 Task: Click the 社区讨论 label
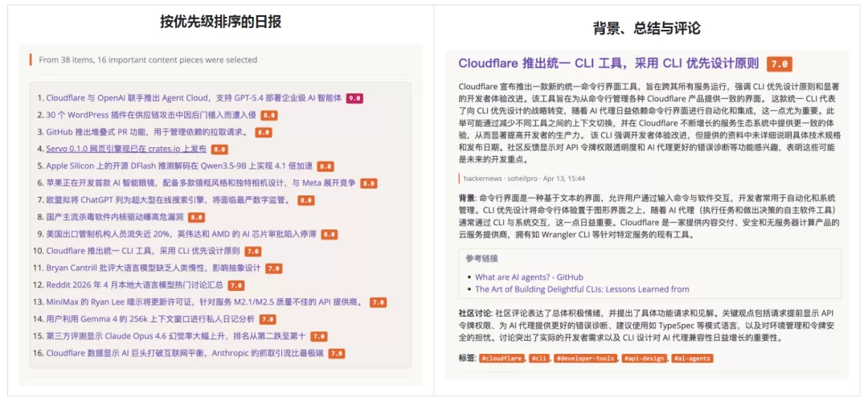point(475,313)
